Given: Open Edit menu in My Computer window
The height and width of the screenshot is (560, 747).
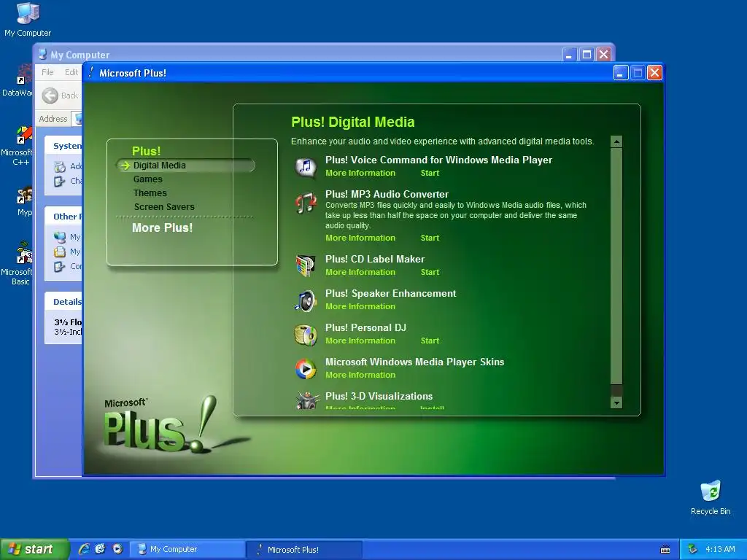Looking at the screenshot, I should (71, 72).
